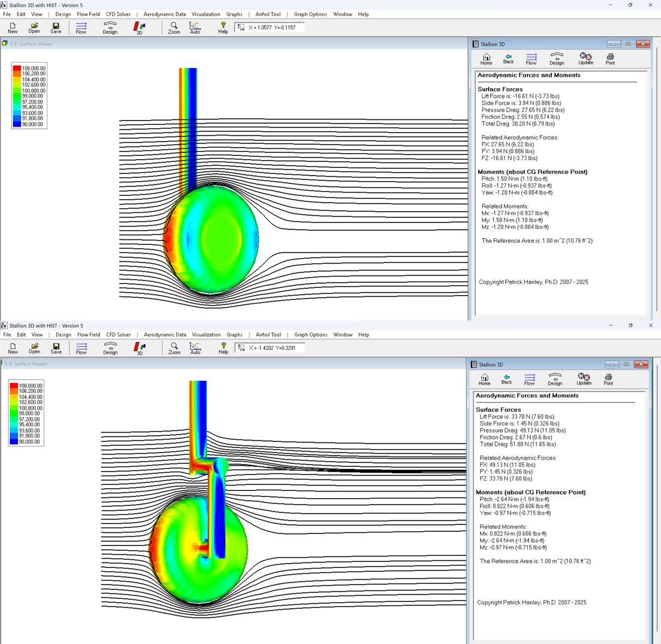
Task: Print results from the top Stallion 3D panel
Action: (610, 59)
